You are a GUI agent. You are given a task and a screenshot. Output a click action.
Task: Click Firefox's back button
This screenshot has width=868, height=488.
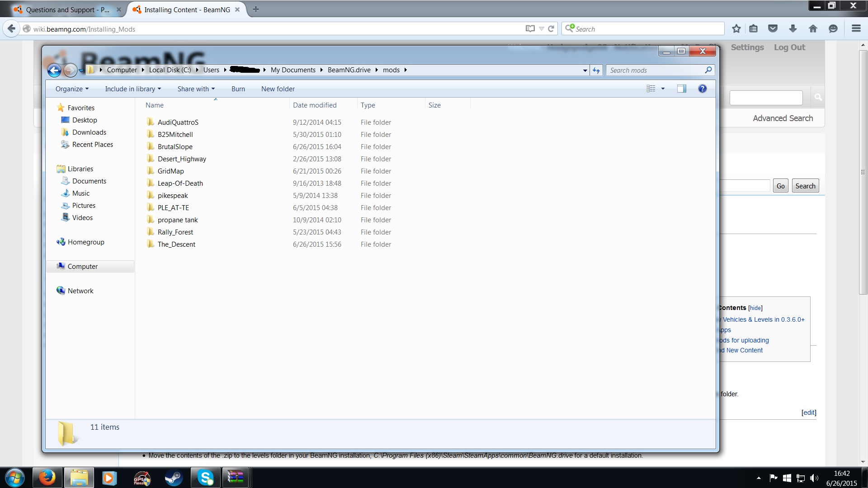point(11,29)
